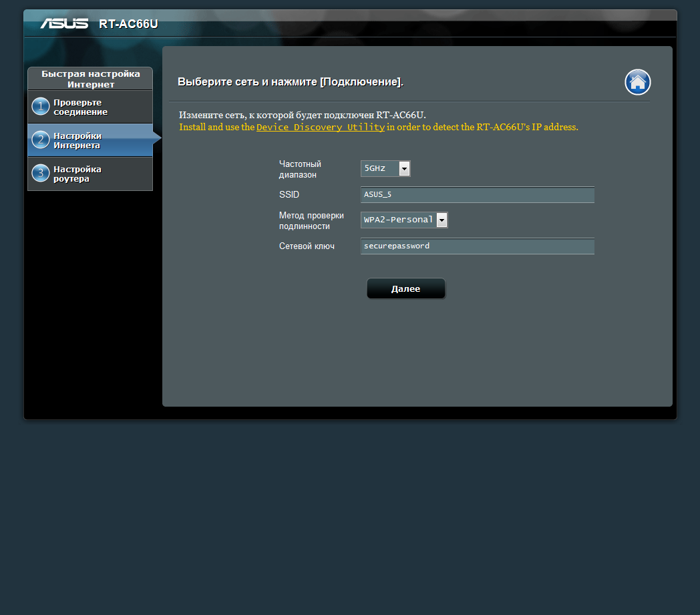Select the 'Настройка роутера' step
Viewport: 700px width, 615px height.
coord(90,174)
